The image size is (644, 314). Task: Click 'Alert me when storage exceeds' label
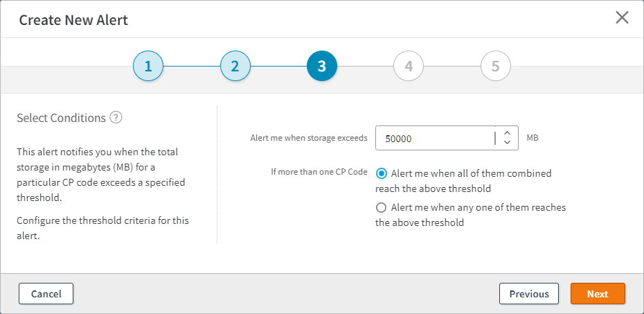[309, 138]
